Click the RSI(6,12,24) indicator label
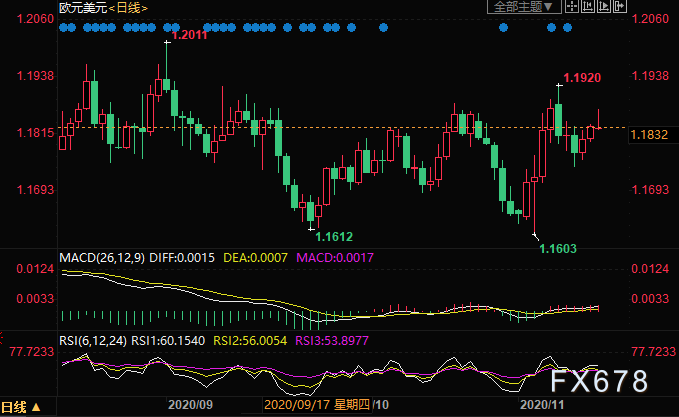This screenshot has width=679, height=417. (x=93, y=341)
